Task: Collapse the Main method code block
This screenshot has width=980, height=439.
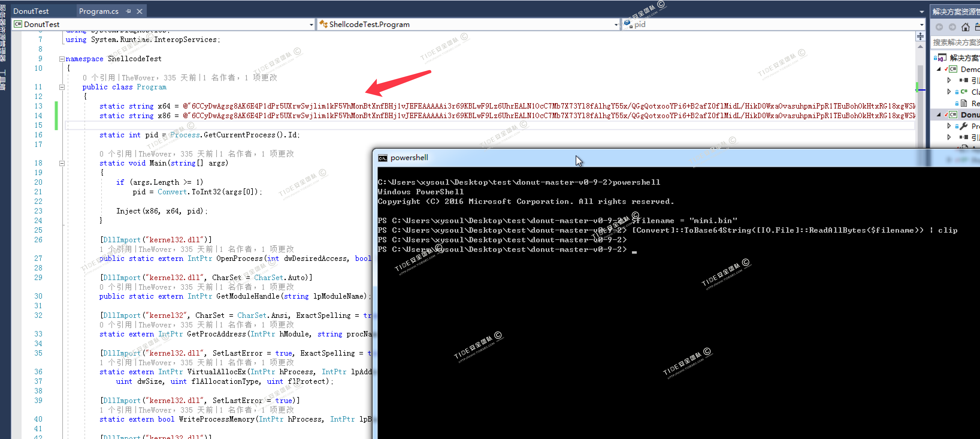Action: pyautogui.click(x=62, y=163)
